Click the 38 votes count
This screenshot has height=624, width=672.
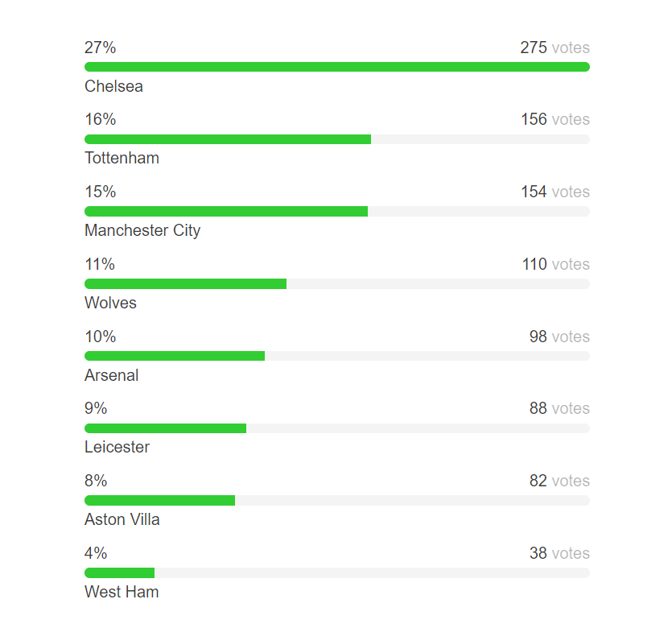click(559, 553)
